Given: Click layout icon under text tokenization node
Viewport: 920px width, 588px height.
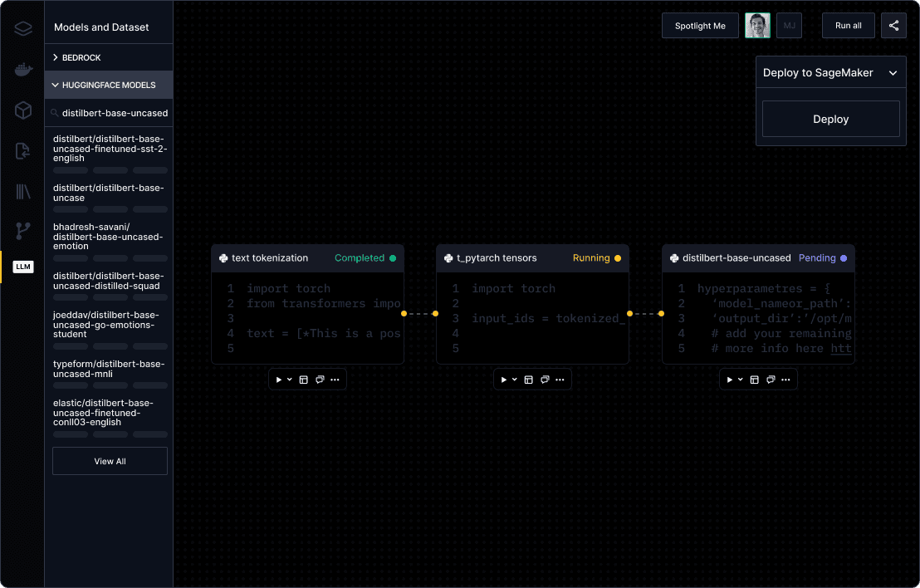Looking at the screenshot, I should [x=303, y=380].
